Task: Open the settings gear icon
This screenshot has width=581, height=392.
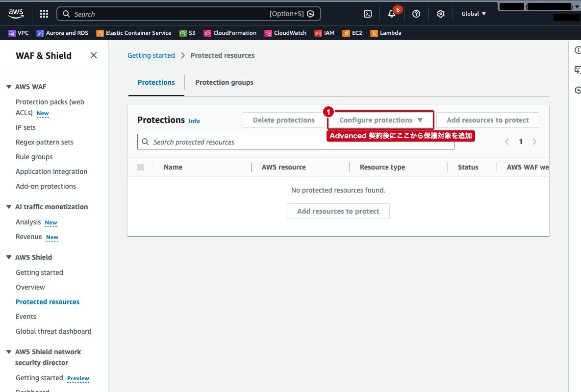Action: click(x=441, y=14)
